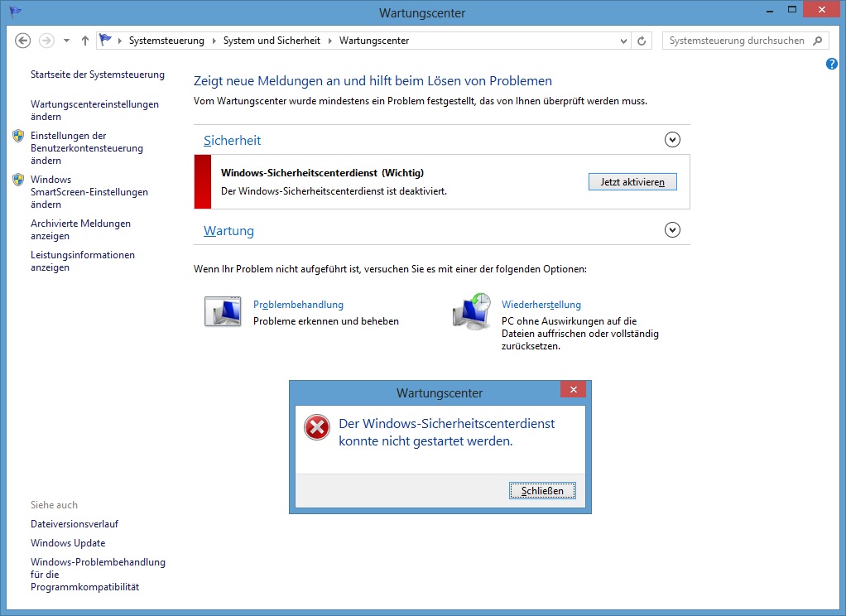Collapse Sicherheit section with chevron
Screen dimensions: 846x616
tap(672, 140)
